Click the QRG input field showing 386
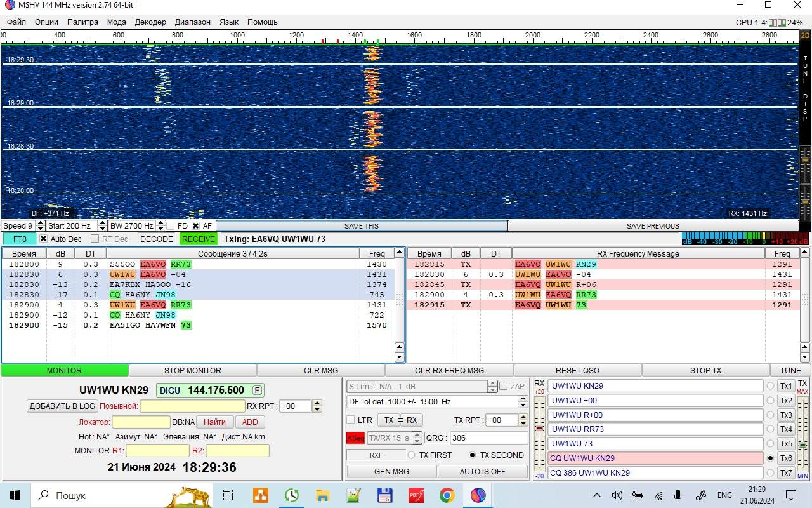 [489, 438]
